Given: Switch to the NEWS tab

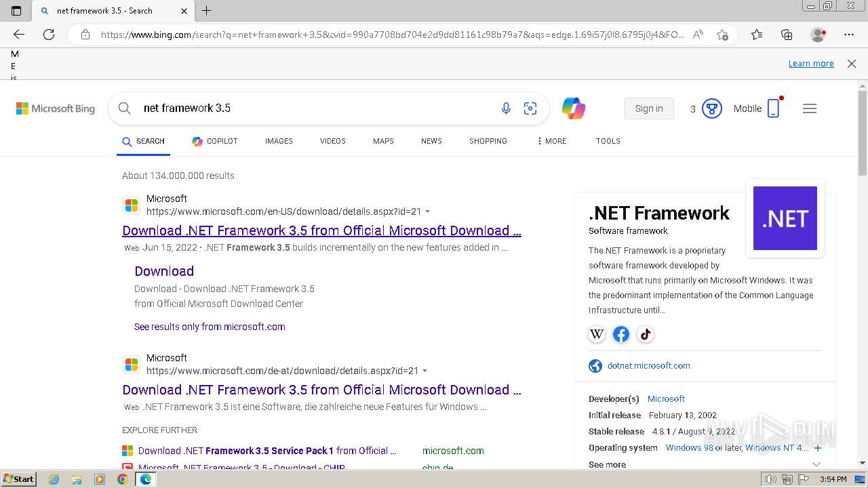Looking at the screenshot, I should tap(431, 141).
